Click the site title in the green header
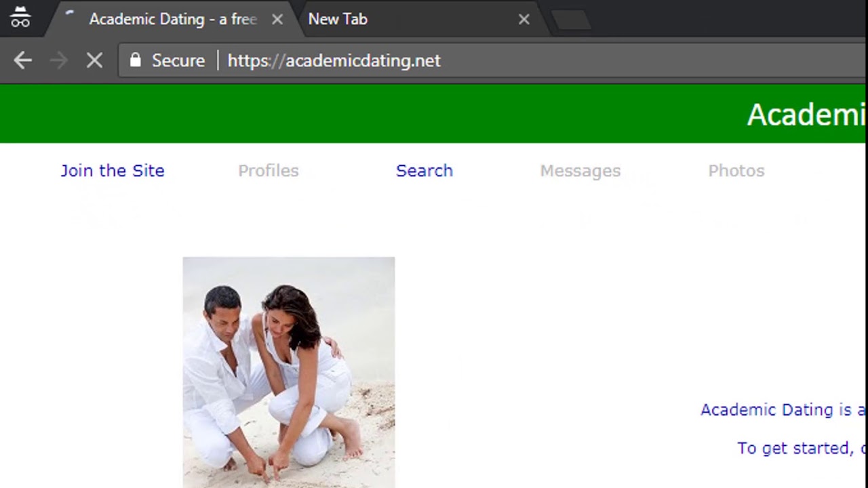868x488 pixels. (806, 115)
